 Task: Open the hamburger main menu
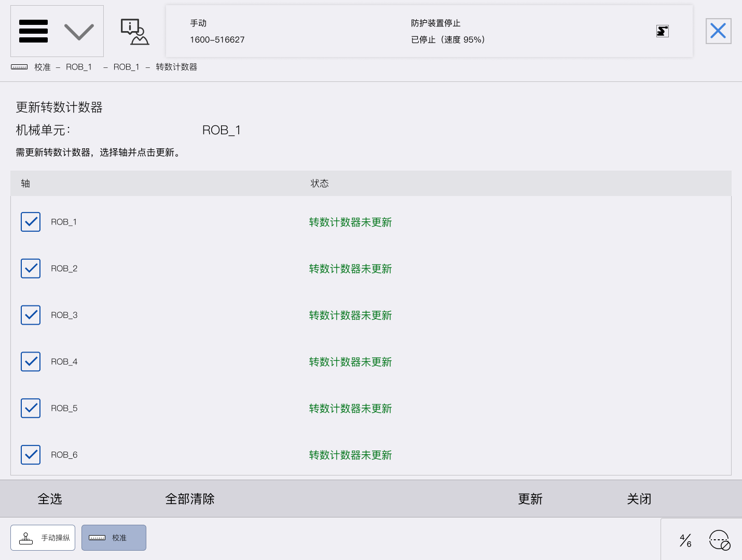point(33,31)
